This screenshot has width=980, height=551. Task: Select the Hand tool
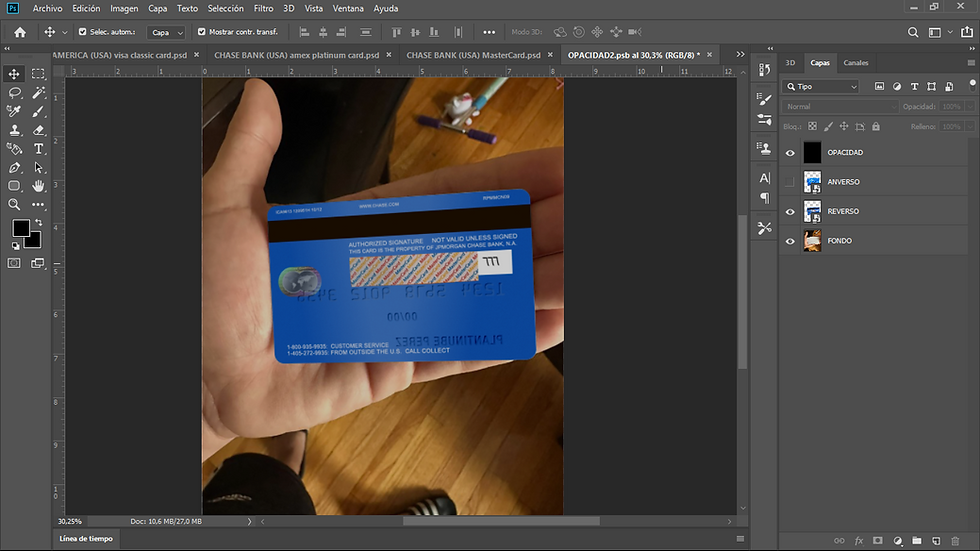tap(38, 186)
